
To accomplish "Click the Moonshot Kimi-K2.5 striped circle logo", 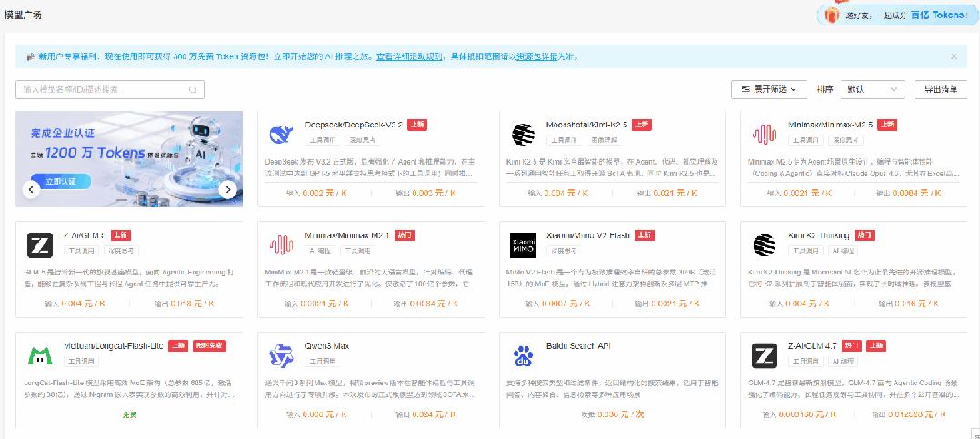I will coord(523,135).
